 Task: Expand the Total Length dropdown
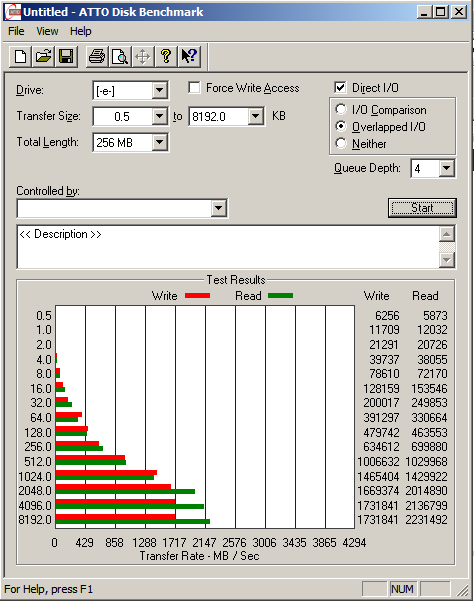[159, 143]
